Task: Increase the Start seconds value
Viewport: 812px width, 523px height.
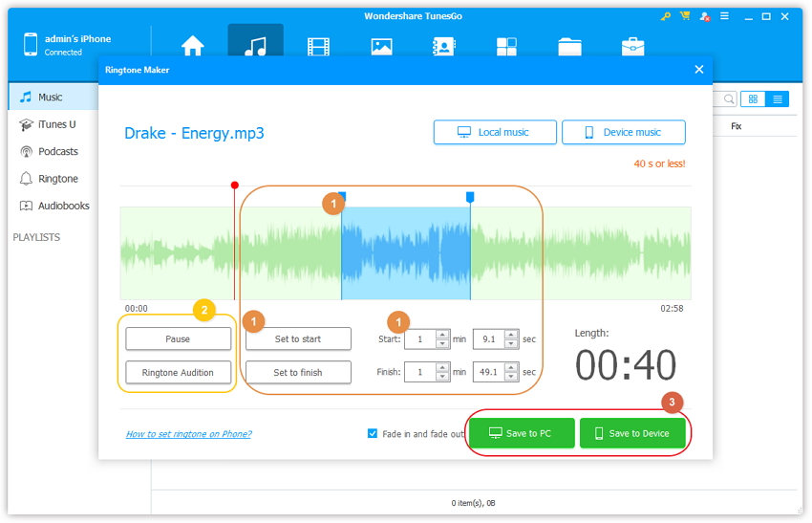Action: tap(511, 335)
